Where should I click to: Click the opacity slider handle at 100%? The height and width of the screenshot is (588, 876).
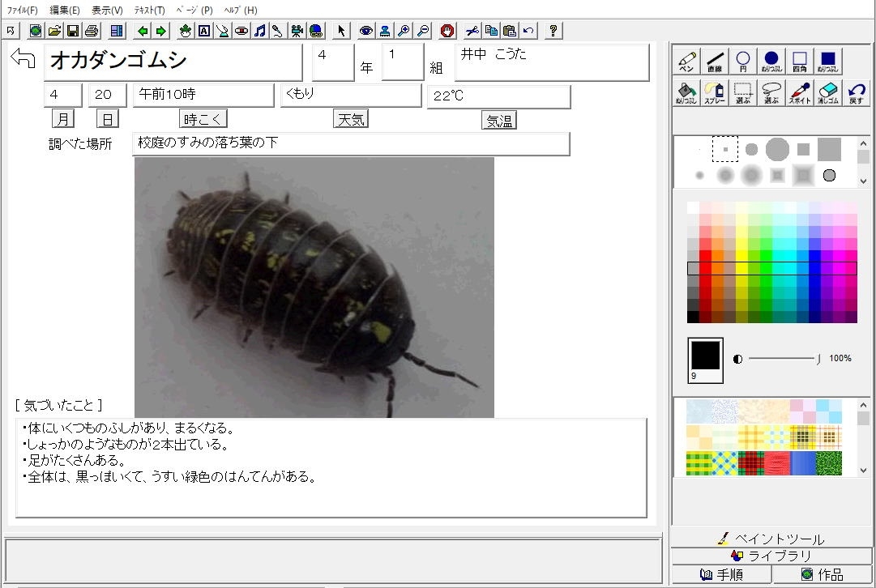[x=818, y=359]
